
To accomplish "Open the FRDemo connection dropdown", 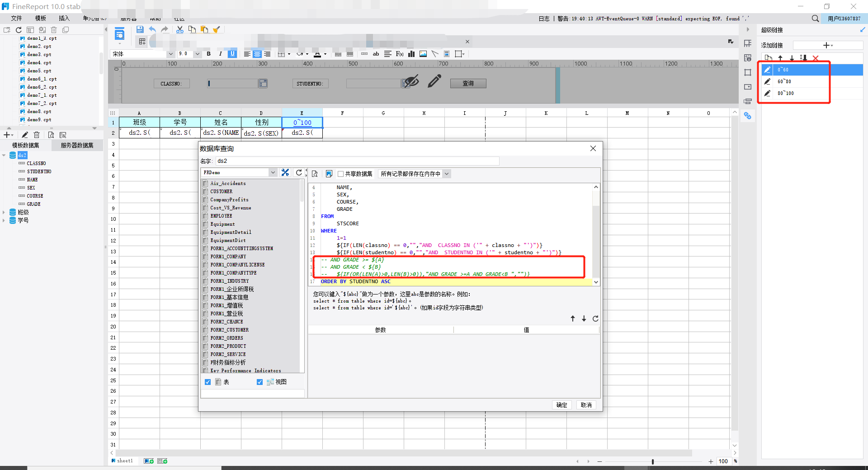I will pos(273,172).
